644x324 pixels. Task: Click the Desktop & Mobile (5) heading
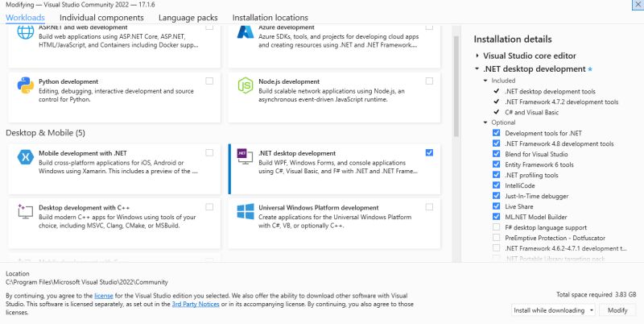click(46, 133)
